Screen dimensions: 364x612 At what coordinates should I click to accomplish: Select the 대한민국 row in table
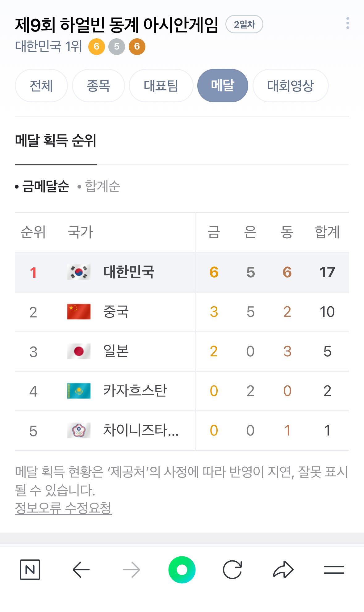pos(182,272)
